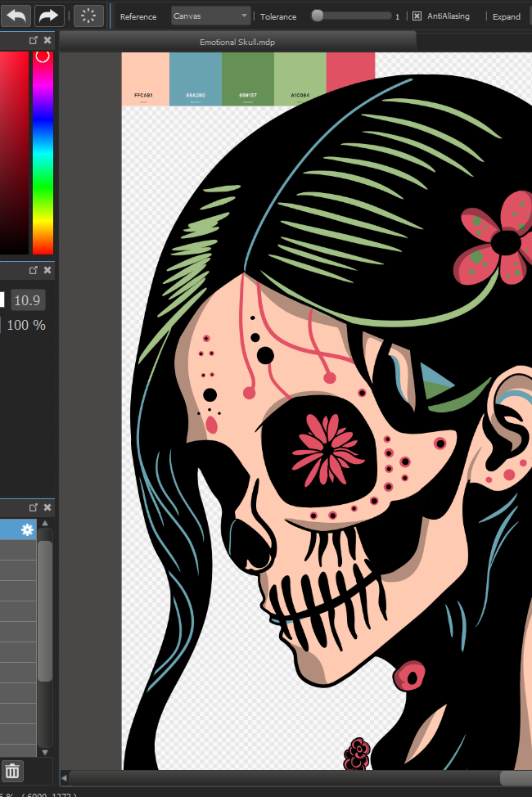532x797 pixels.
Task: Click the canvas horizontal scroll left arrow
Action: coord(65,777)
